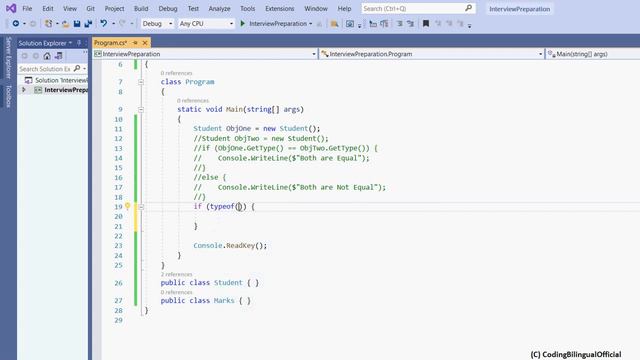Open the View menu
This screenshot has height=360, width=640.
pyautogui.click(x=70, y=8)
